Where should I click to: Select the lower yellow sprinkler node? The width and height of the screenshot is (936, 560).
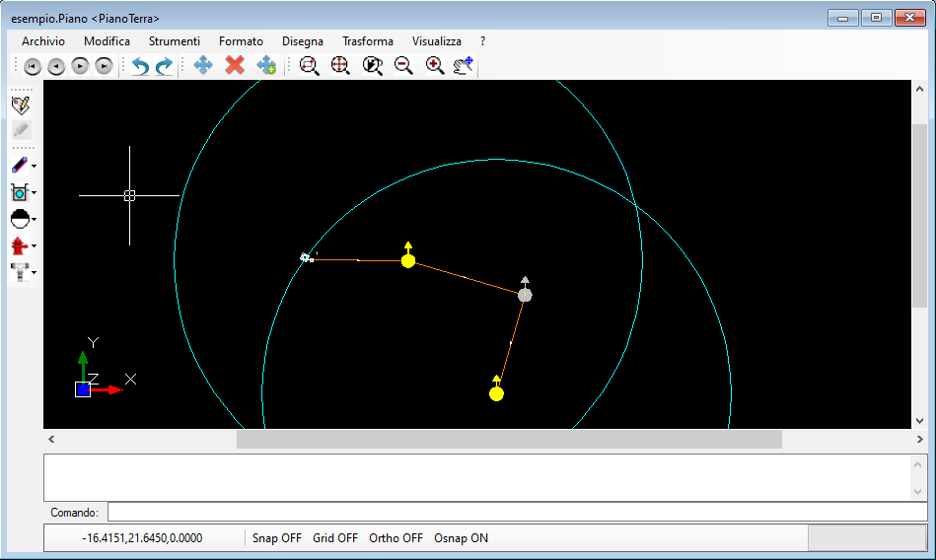[497, 393]
